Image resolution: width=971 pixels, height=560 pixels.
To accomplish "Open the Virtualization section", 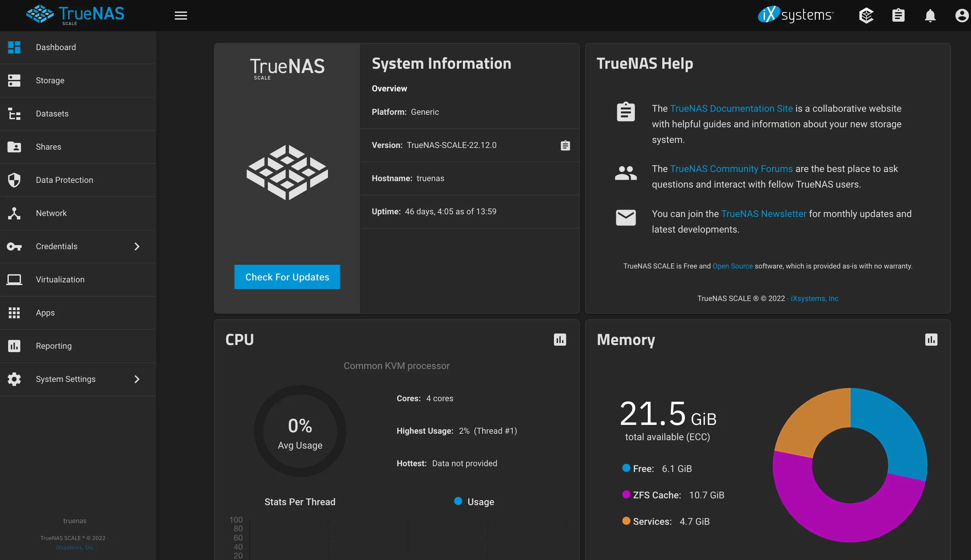I will tap(60, 280).
